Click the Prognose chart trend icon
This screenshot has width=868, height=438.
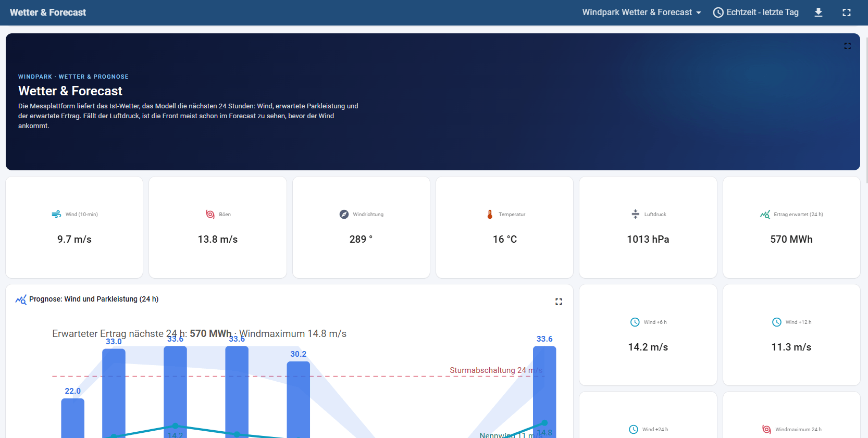[21, 299]
